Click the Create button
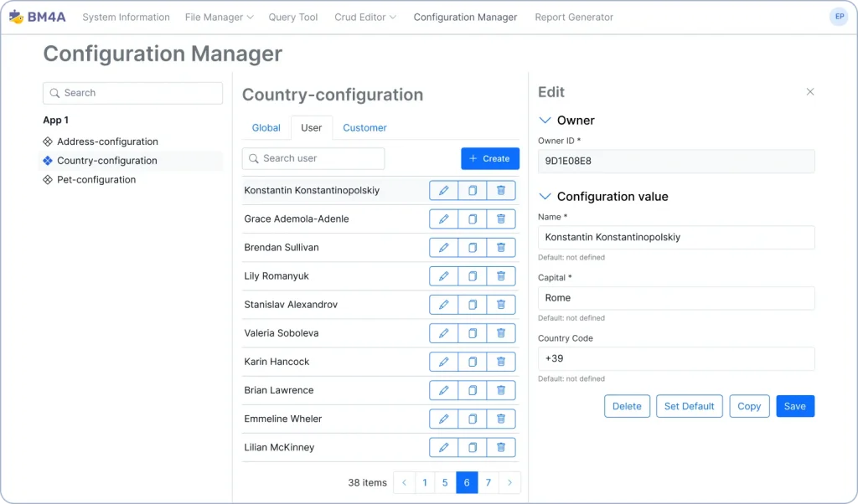This screenshot has height=504, width=858. (x=489, y=158)
